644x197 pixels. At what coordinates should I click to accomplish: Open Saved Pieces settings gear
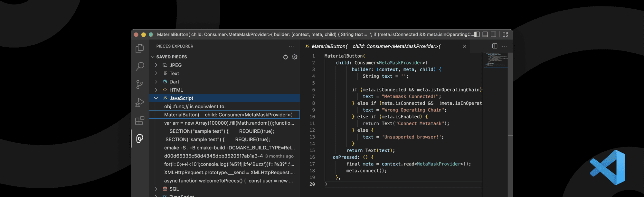point(295,57)
